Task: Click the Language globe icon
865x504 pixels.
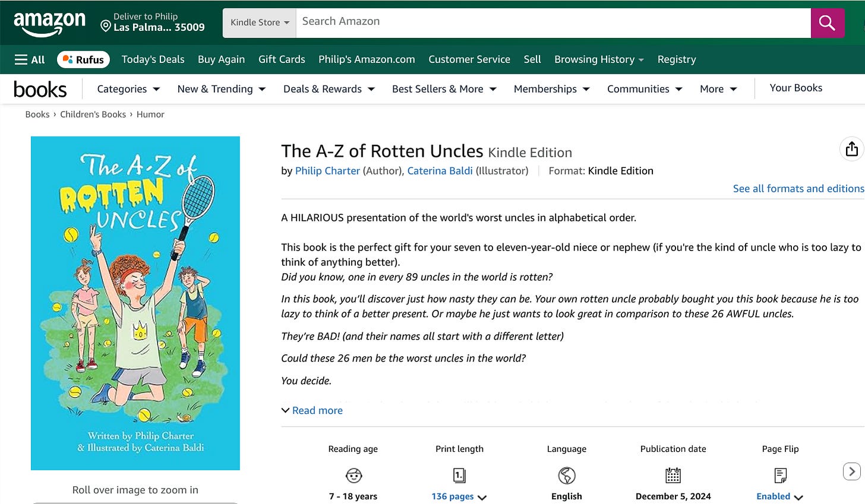Action: click(x=567, y=476)
